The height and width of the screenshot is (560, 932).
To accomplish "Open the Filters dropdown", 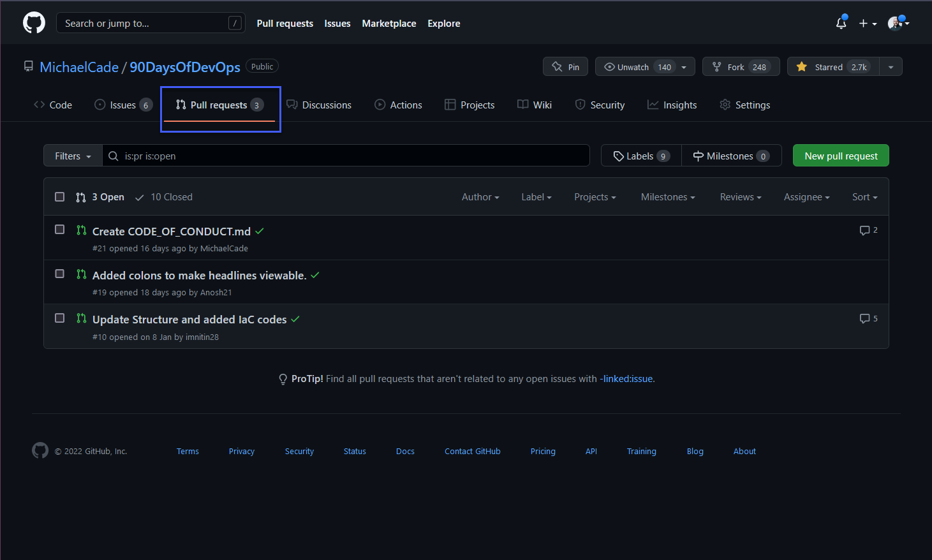I will (72, 155).
